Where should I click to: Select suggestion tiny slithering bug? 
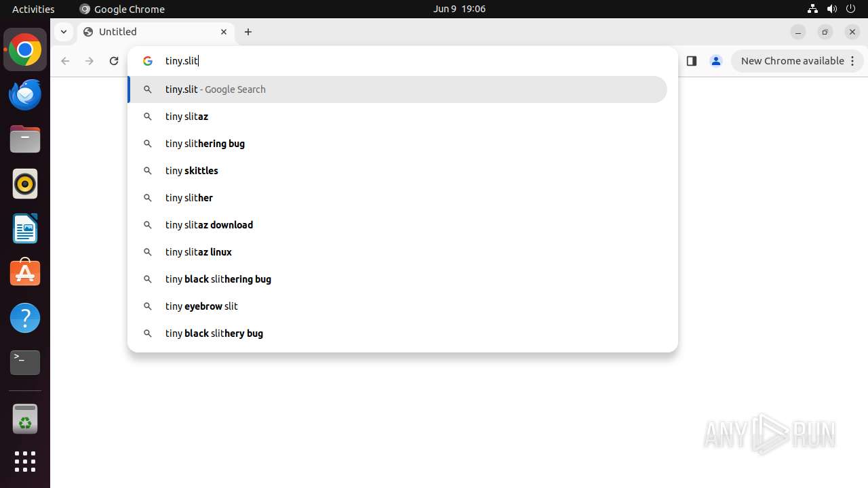point(397,144)
